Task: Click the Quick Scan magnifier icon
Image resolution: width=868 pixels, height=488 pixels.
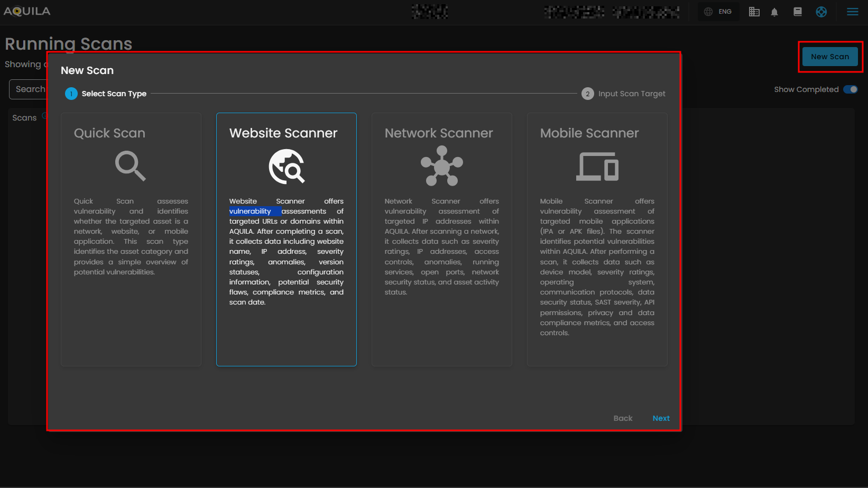Action: click(x=130, y=166)
